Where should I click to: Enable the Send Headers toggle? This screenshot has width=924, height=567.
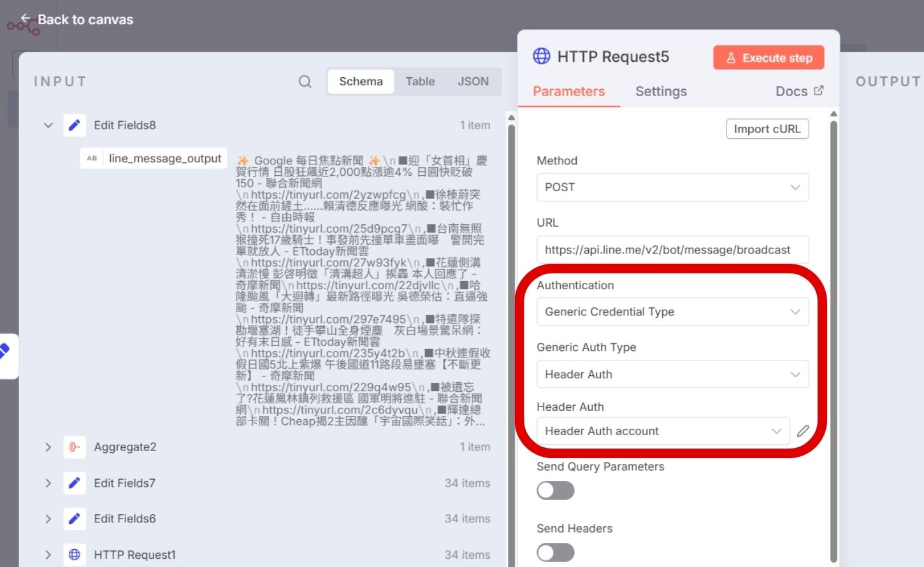555,552
